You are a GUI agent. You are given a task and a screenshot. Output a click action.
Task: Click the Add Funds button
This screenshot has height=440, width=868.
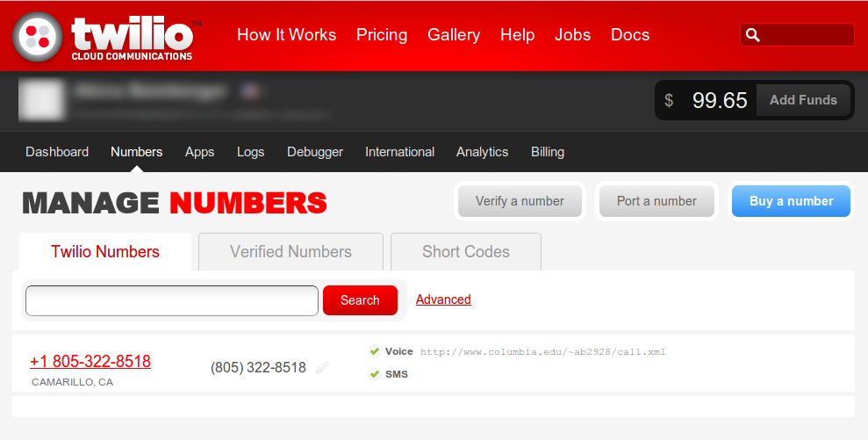[x=803, y=100]
